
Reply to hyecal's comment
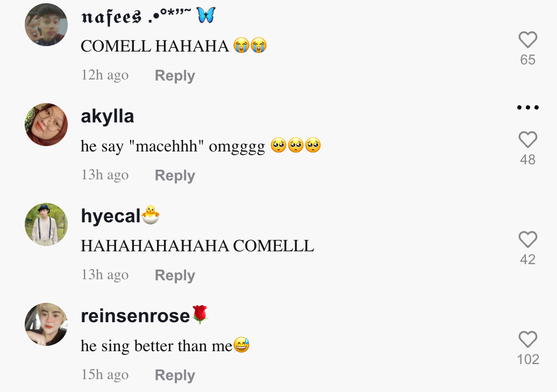click(175, 275)
